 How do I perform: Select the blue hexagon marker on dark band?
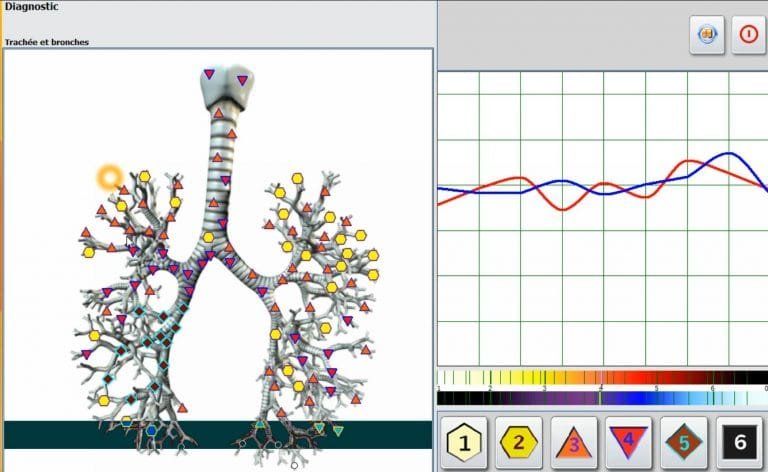pos(152,431)
